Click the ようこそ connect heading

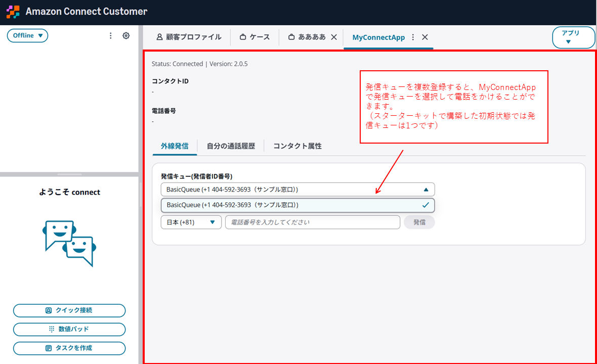click(69, 192)
